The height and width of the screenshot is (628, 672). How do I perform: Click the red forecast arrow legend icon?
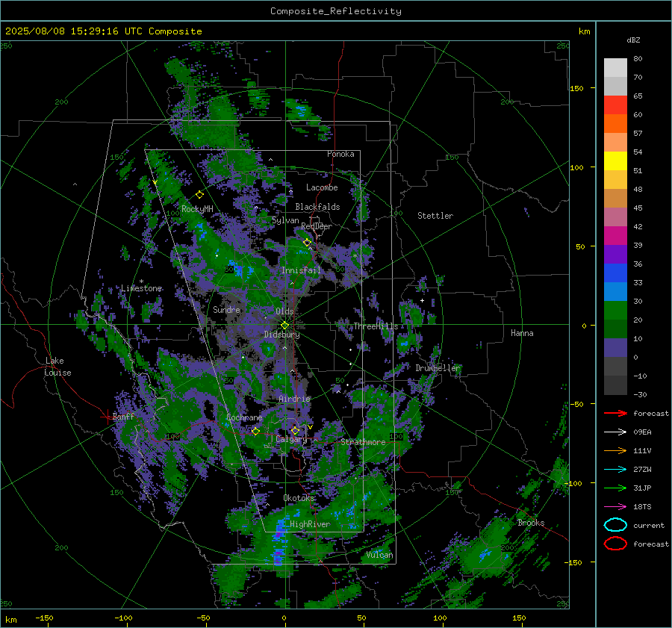pyautogui.click(x=615, y=413)
